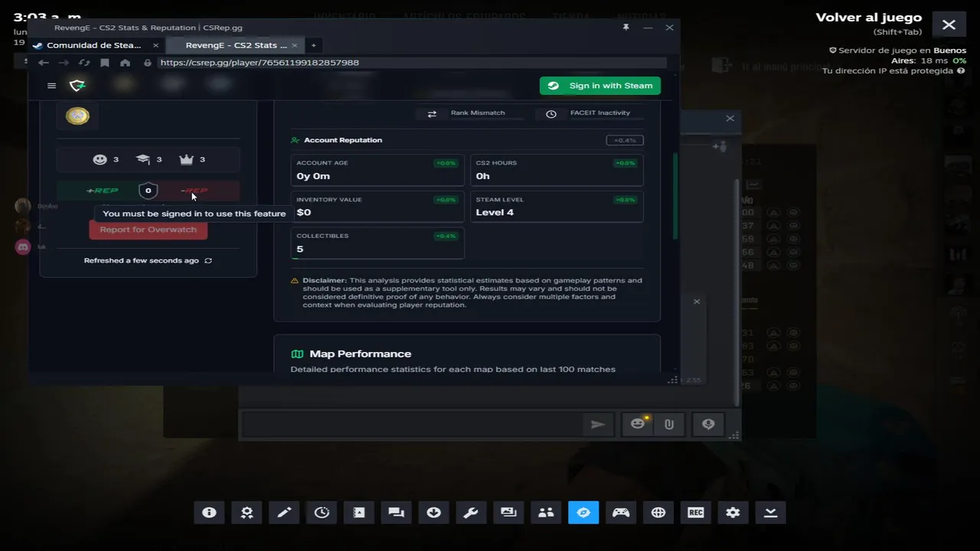Open the wrench icon in the overlay bar
Image resolution: width=980 pixels, height=551 pixels.
coord(471,513)
